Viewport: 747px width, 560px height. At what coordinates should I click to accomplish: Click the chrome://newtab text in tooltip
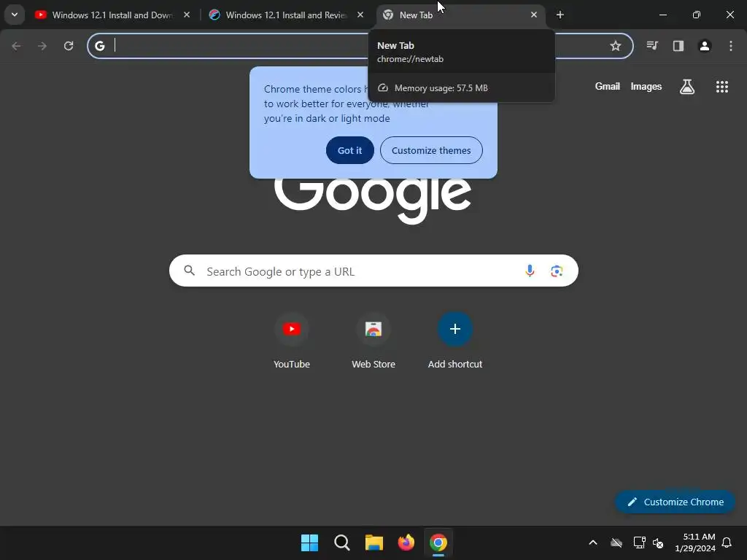click(410, 59)
